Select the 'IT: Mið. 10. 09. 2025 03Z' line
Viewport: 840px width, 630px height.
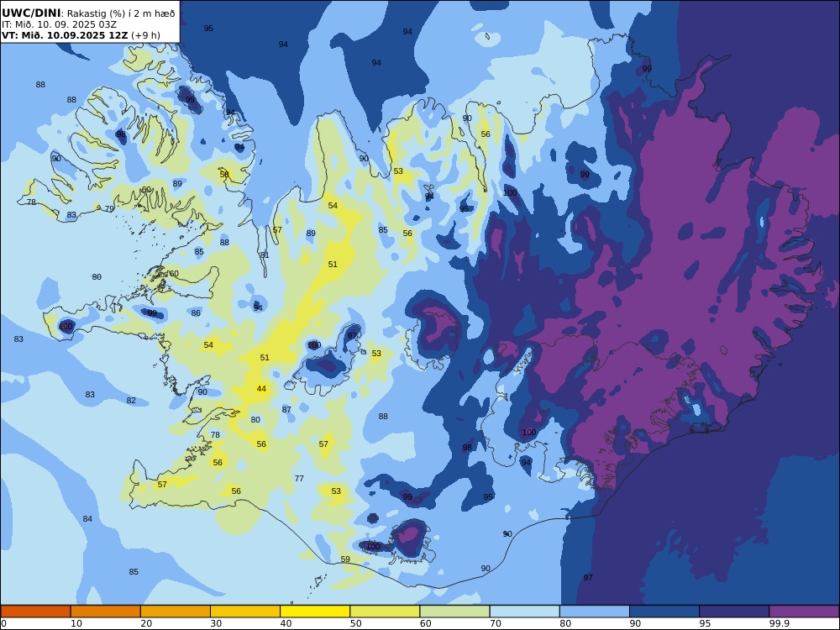pyautogui.click(x=59, y=24)
